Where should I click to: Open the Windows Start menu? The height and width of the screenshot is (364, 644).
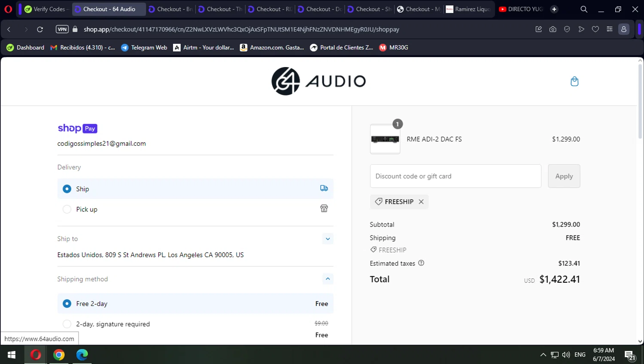pos(12,355)
